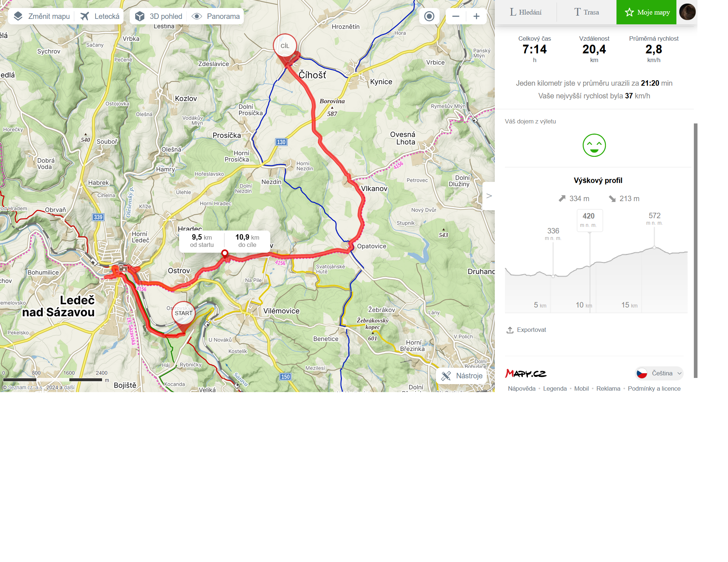This screenshot has height=562, width=728.
Task: Toggle Panorama street view mode
Action: (x=216, y=16)
